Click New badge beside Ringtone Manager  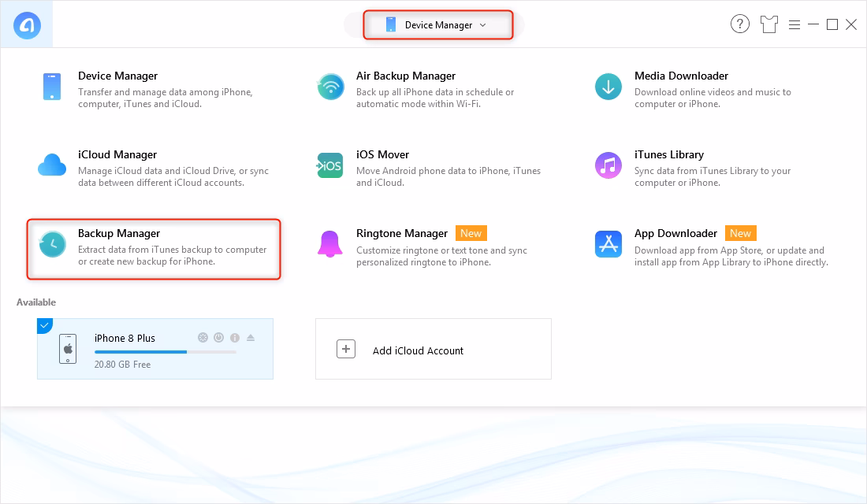471,233
